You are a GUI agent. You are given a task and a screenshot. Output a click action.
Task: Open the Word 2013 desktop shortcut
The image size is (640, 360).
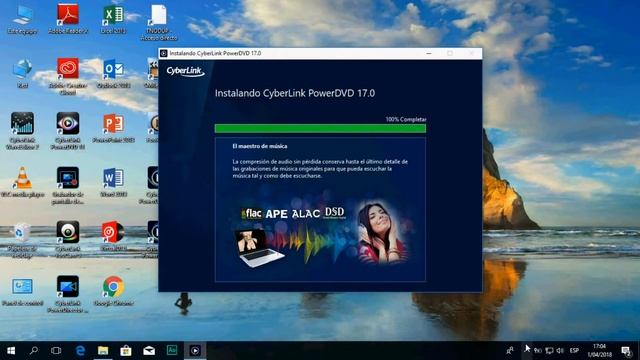113,182
